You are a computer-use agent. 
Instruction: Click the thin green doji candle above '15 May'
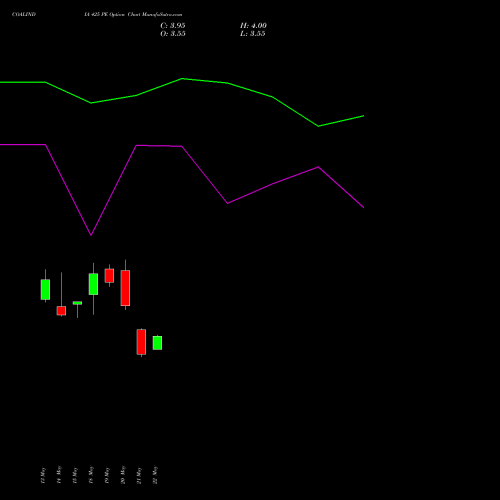(77, 303)
